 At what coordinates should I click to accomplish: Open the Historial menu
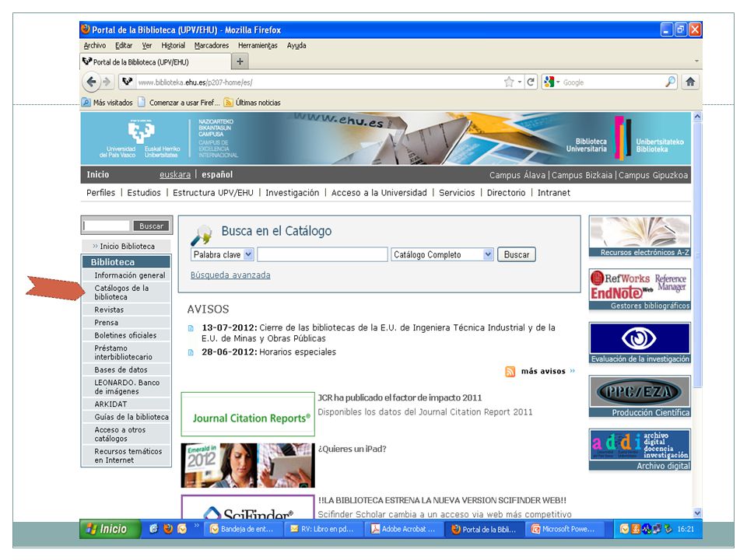pos(173,45)
